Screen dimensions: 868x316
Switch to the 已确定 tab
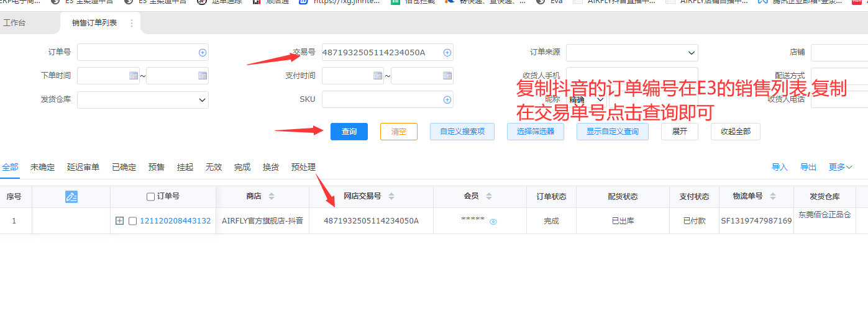[x=124, y=167]
